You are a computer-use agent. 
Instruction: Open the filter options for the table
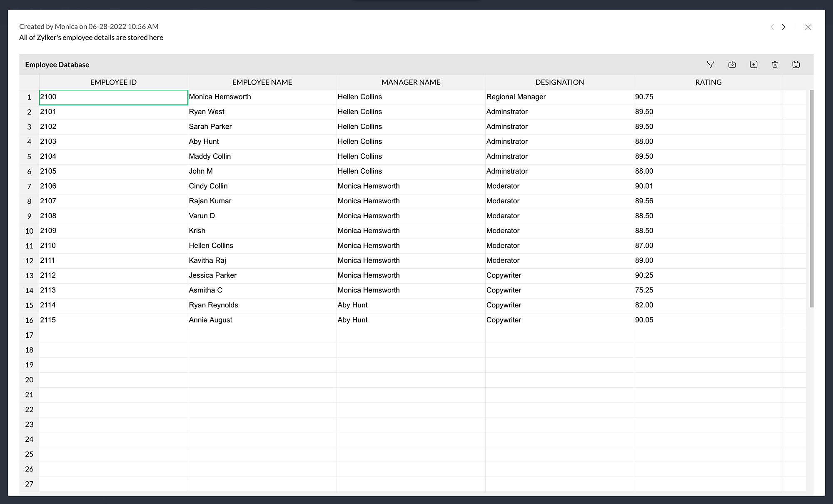click(711, 64)
